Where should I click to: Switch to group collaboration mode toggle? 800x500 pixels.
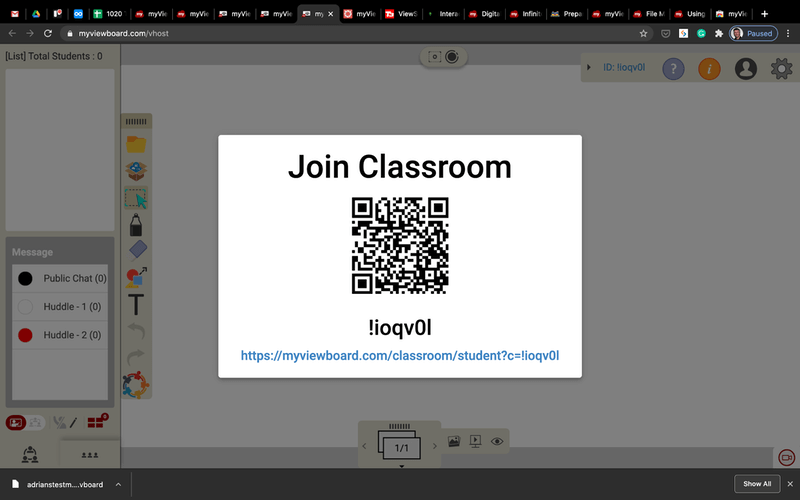pos(35,422)
